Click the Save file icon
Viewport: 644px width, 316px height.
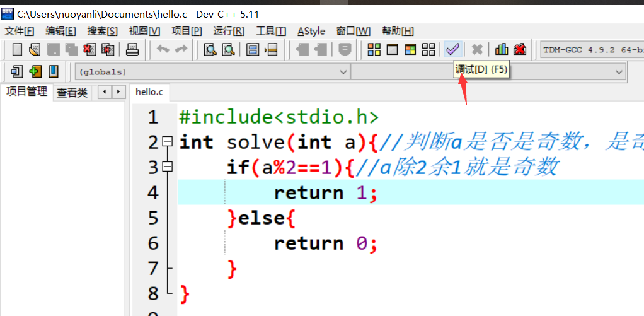click(53, 50)
